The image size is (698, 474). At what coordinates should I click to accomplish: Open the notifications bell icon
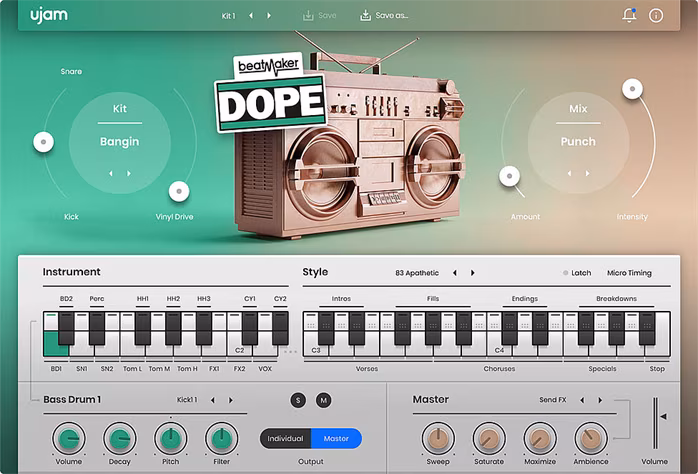click(629, 15)
